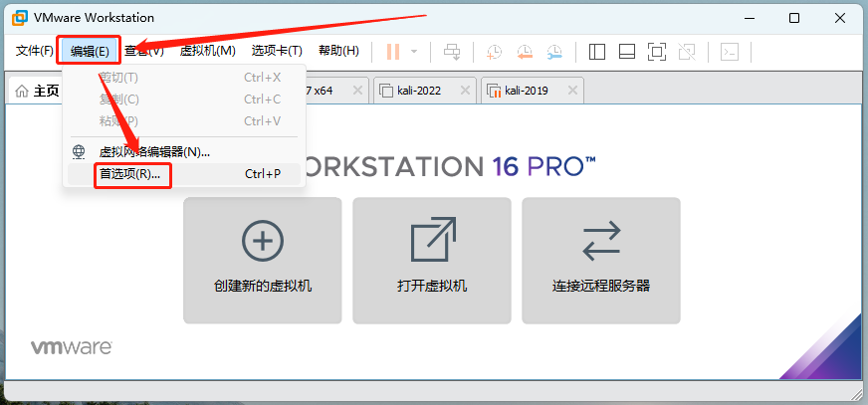Screen dimensions: 868x405
Task: Minimize the VMware Workstation window
Action: pyautogui.click(x=749, y=18)
